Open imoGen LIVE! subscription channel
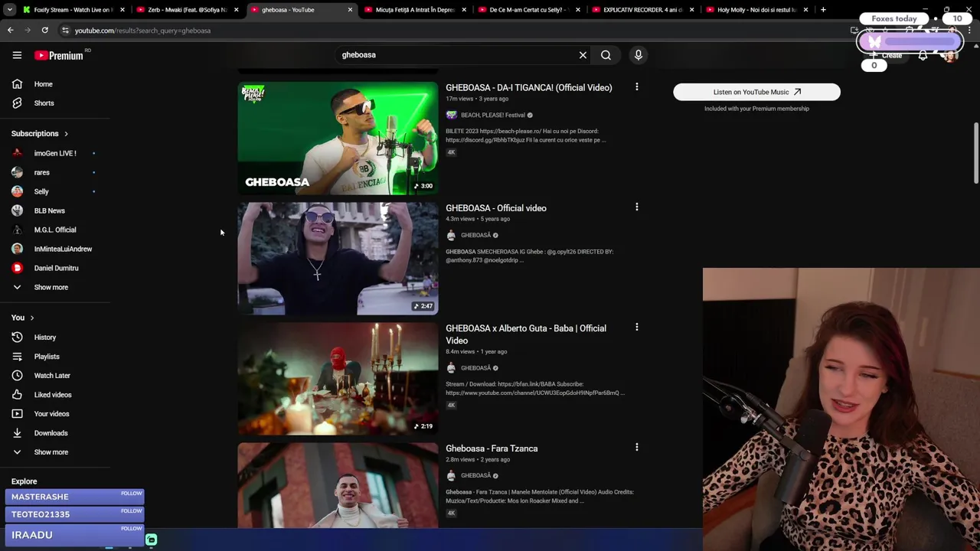980x551 pixels. pyautogui.click(x=55, y=153)
